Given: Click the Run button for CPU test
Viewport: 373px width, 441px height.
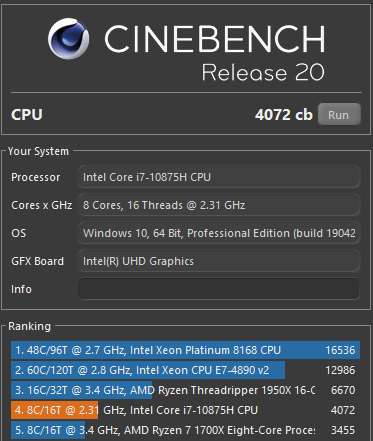Looking at the screenshot, I should point(339,114).
